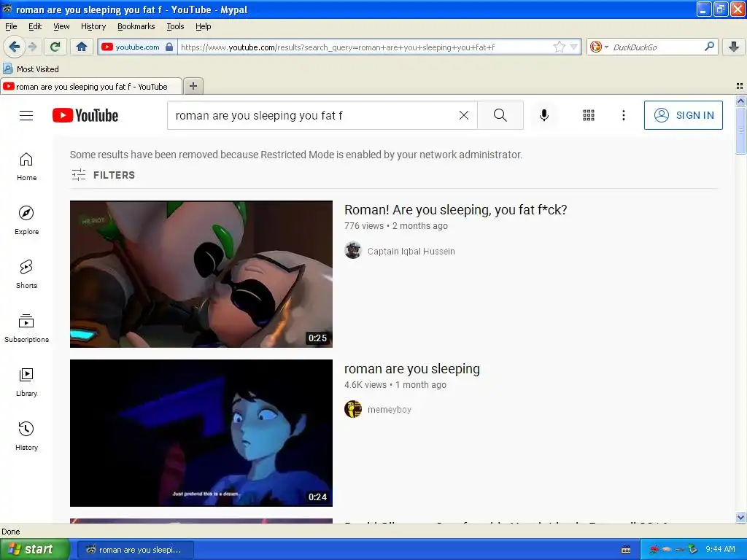Screen dimensions: 747x560
Task: Open the Edit menu
Action: [35, 26]
